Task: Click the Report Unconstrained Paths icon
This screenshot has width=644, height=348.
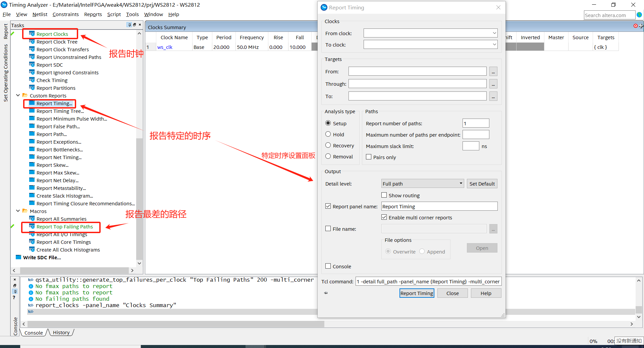Action: pos(32,57)
